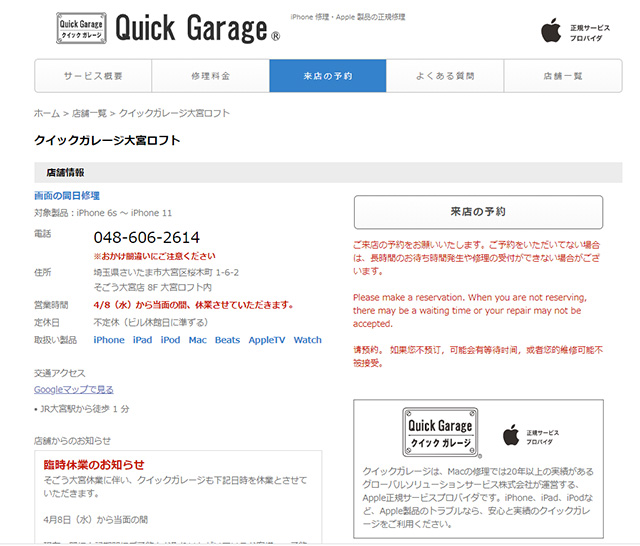Select the 来店の予約 navigation tab
This screenshot has height=546, width=640.
click(x=328, y=76)
